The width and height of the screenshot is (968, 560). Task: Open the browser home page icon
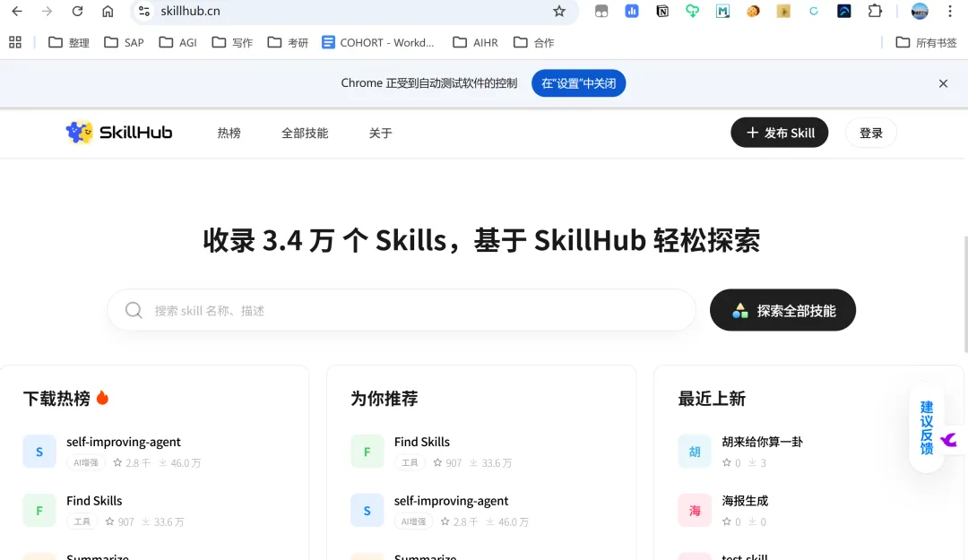pos(108,11)
